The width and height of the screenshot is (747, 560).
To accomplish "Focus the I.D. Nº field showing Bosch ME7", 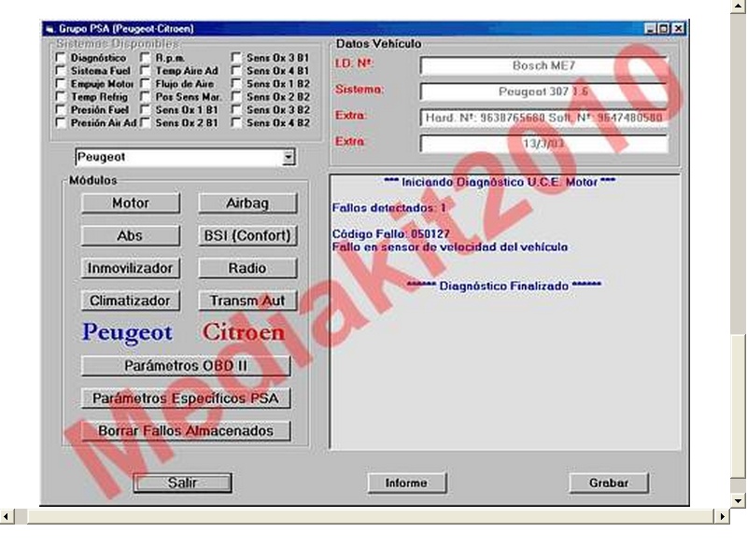I will click(x=544, y=65).
